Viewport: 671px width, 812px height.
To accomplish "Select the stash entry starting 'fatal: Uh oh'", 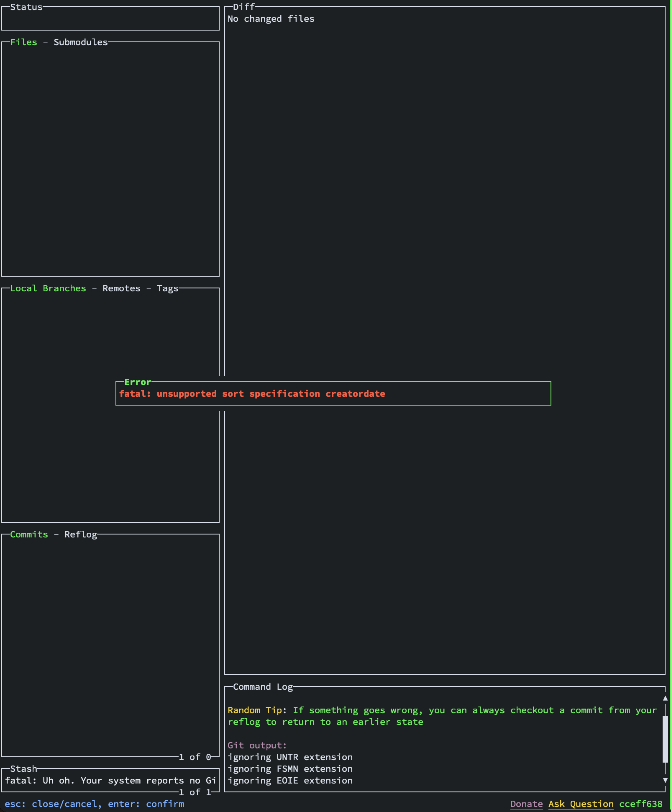I will click(110, 781).
